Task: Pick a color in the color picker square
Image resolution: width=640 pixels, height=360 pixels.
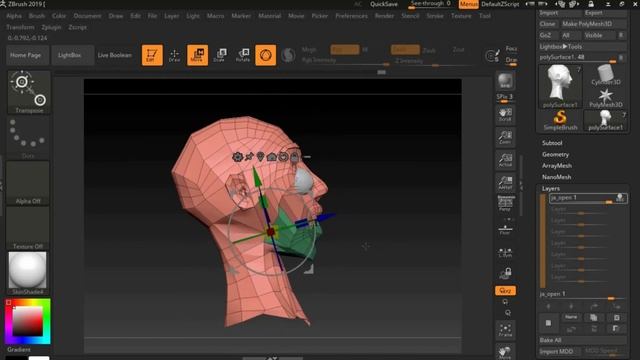Action: [x=27, y=321]
